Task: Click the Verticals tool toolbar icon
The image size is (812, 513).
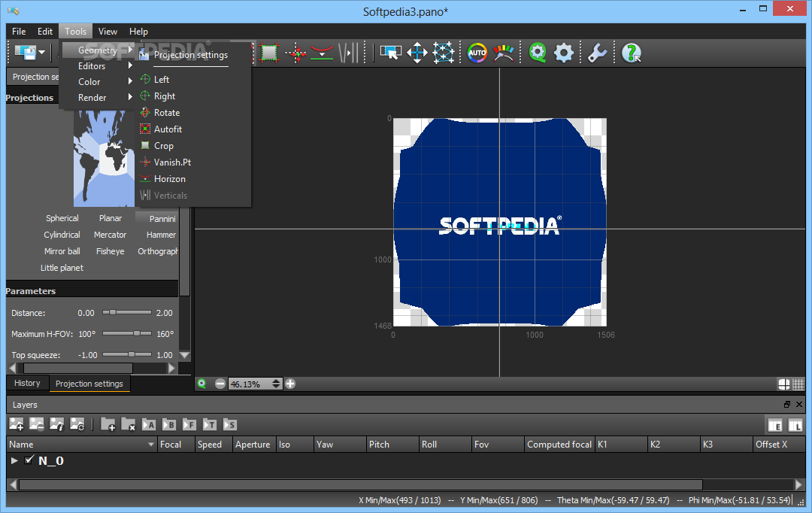Action: coord(349,53)
